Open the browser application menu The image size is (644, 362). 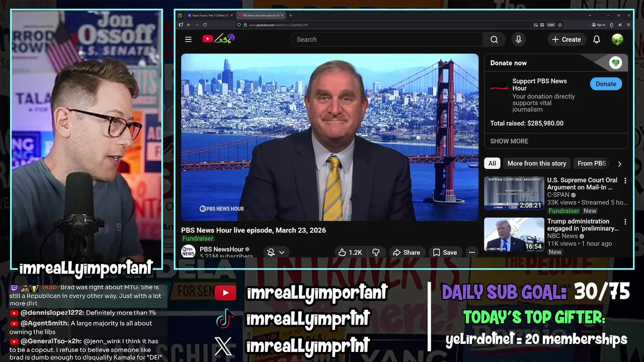click(x=628, y=25)
